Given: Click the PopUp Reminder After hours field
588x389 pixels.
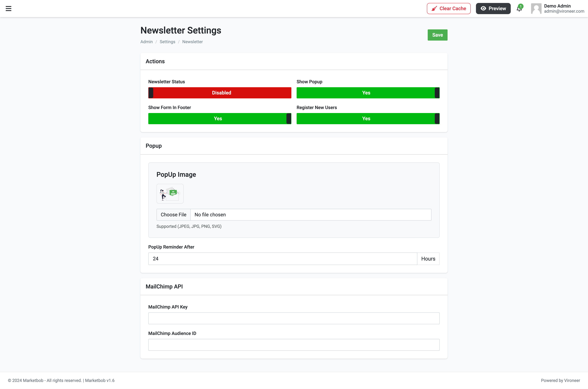Looking at the screenshot, I should pyautogui.click(x=282, y=259).
